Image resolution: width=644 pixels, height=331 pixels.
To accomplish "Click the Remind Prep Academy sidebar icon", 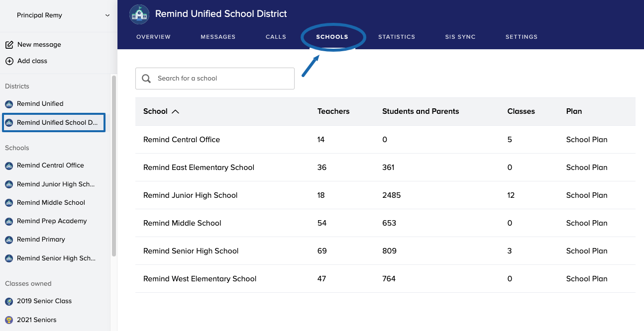I will tap(9, 221).
